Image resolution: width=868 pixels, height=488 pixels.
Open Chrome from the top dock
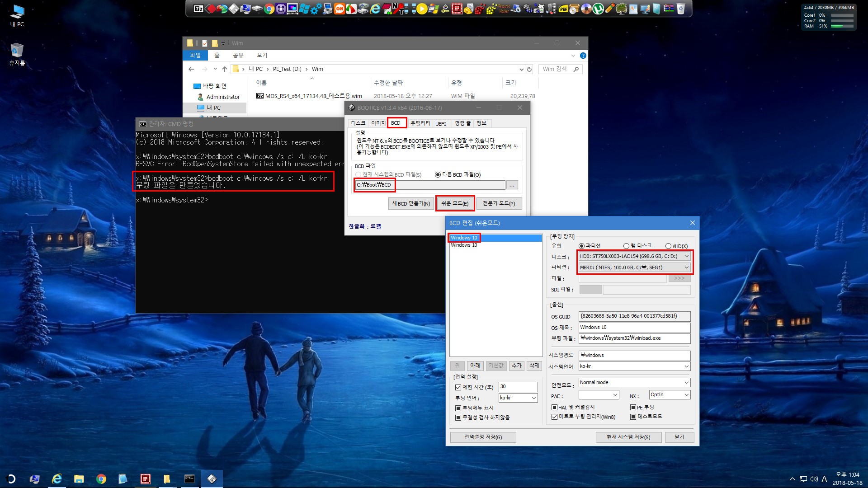[269, 9]
